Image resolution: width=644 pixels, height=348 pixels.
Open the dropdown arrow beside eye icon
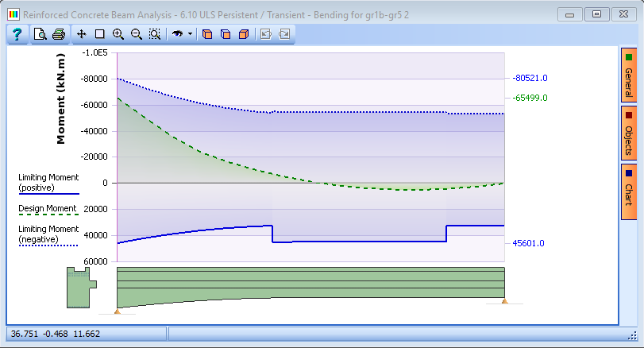pos(190,34)
